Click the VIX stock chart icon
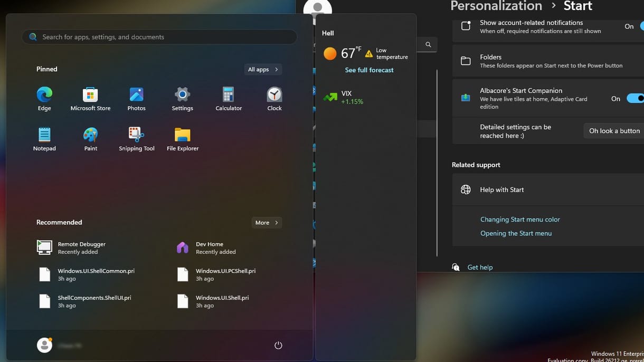The height and width of the screenshot is (362, 644). click(x=330, y=97)
